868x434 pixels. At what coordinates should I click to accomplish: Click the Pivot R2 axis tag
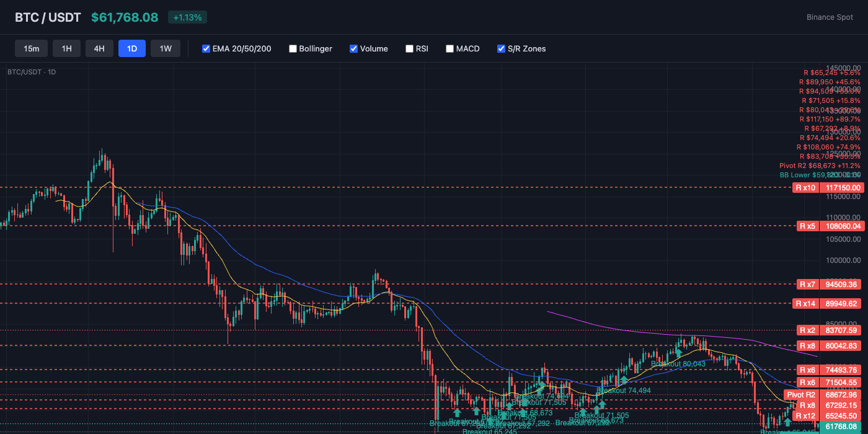pos(802,395)
